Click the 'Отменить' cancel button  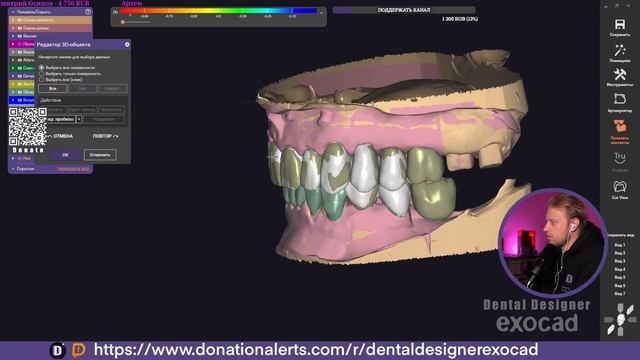(x=100, y=155)
